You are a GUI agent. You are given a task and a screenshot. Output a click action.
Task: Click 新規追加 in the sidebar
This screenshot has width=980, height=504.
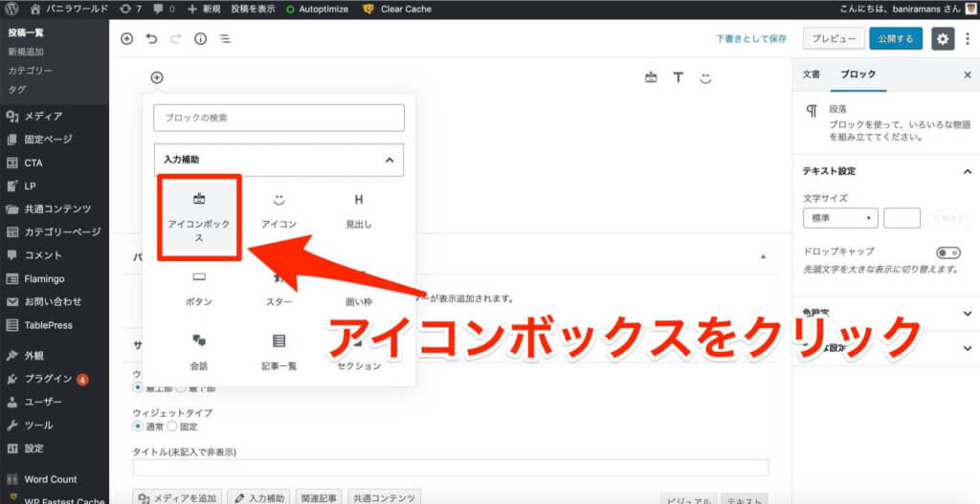(26, 52)
